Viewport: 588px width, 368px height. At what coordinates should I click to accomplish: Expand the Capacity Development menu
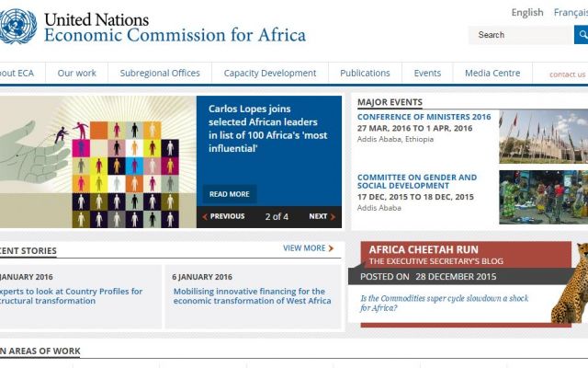tap(270, 73)
